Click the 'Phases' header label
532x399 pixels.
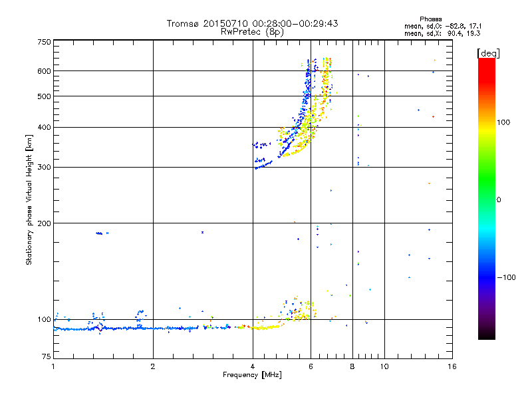pos(430,19)
